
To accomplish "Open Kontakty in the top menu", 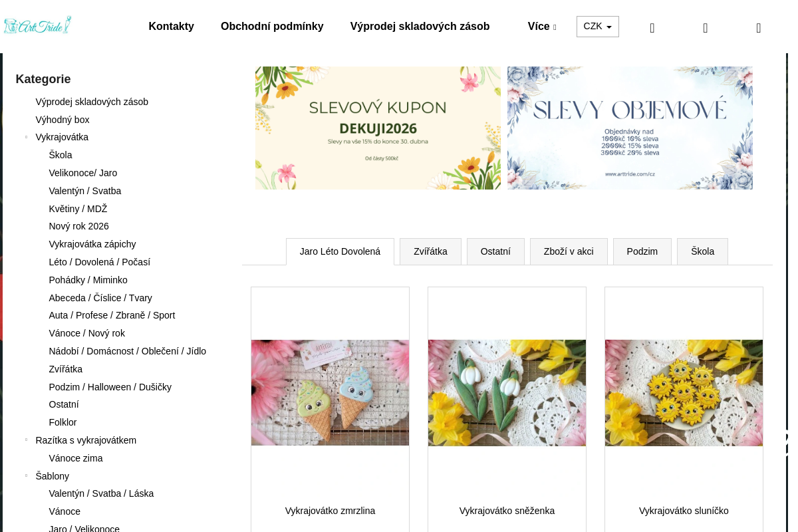I will (172, 27).
